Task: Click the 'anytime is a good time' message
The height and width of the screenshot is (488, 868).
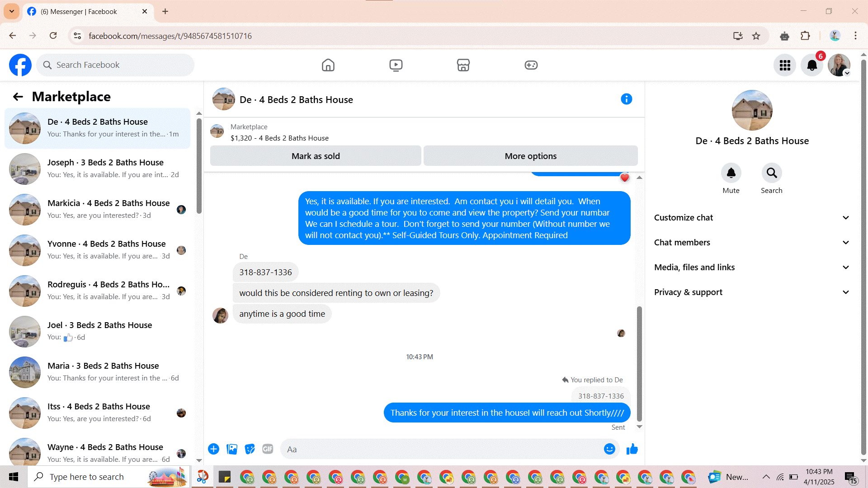Action: [x=282, y=314]
